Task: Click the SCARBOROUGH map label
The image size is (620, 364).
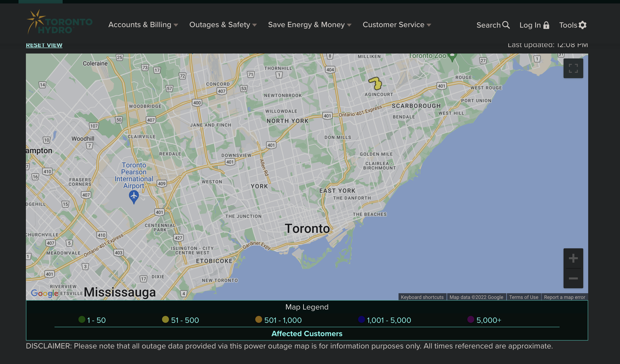Action: click(416, 106)
